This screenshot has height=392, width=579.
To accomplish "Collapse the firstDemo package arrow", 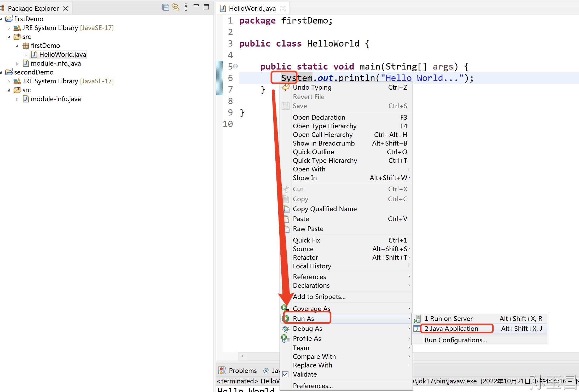I will point(17,46).
